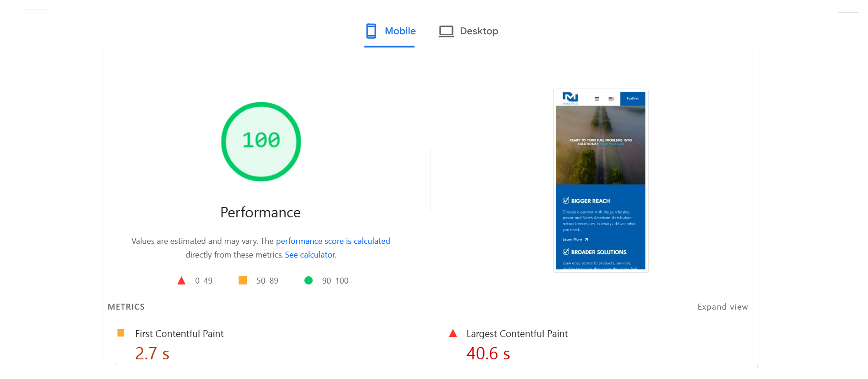868x379 pixels.
Task: Click the Performance score gauge showing 100
Action: 261,142
